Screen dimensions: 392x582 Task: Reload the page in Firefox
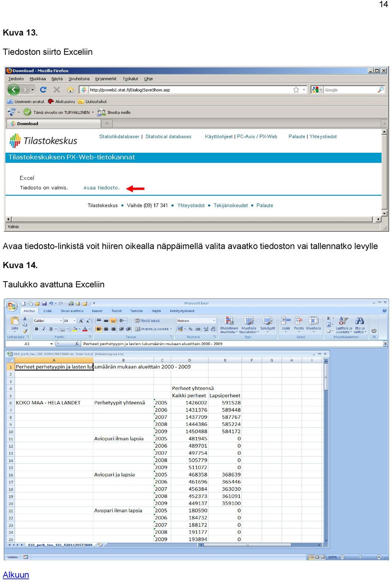click(43, 90)
